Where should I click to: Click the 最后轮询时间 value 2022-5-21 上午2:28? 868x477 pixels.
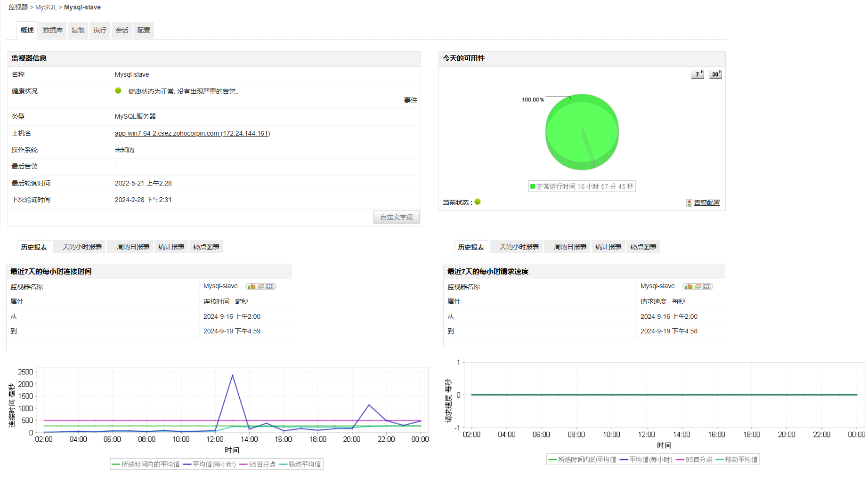(x=143, y=183)
